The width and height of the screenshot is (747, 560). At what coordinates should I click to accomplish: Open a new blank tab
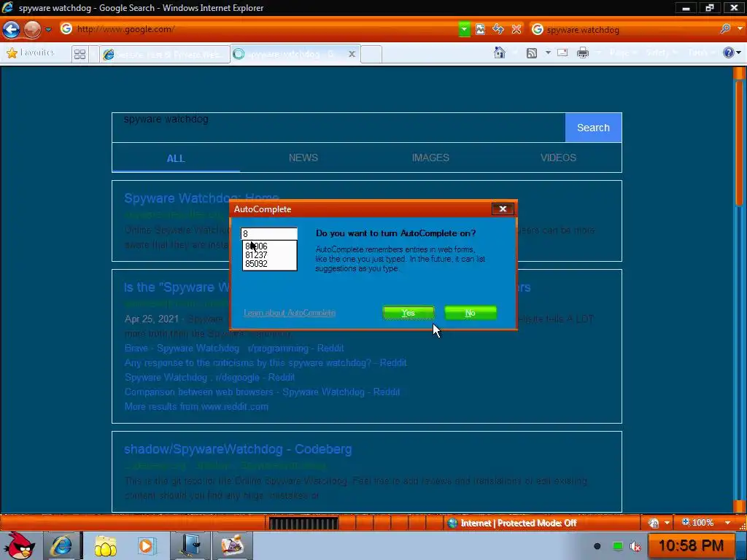371,54
